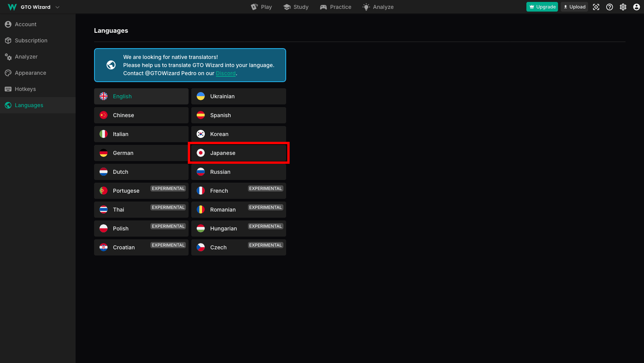Viewport: 644px width, 363px height.
Task: Click the GTO Wizard logo icon
Action: pos(12,7)
